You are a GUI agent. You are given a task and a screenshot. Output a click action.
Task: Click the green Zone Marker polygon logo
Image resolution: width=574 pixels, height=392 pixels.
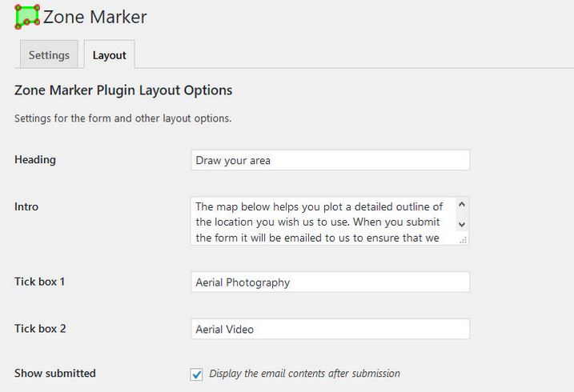[27, 17]
